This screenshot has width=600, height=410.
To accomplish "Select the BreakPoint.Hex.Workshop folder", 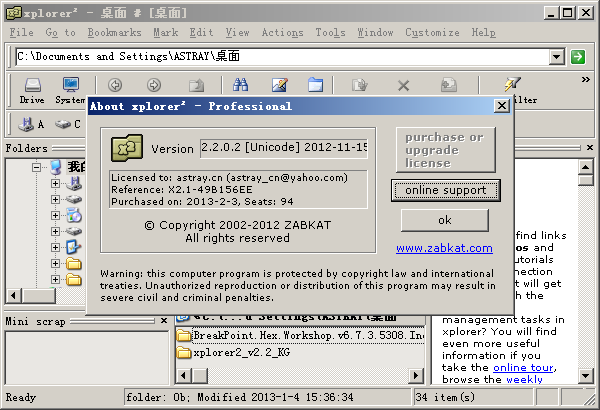I will point(300,336).
